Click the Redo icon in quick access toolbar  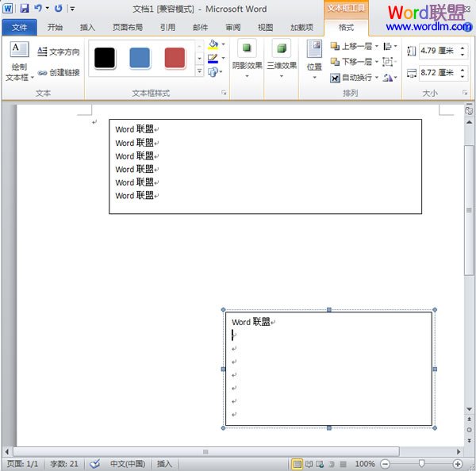coord(58,8)
